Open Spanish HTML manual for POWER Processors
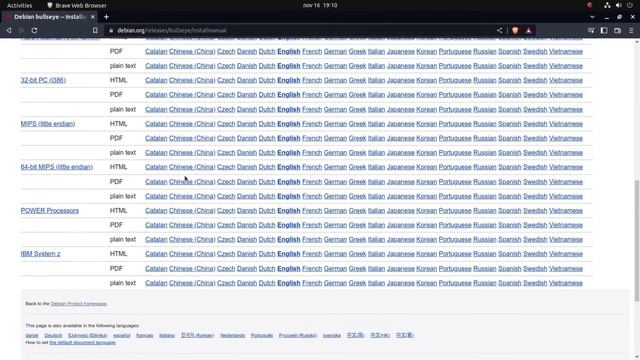Viewport: 640px width, 360px height. click(510, 211)
